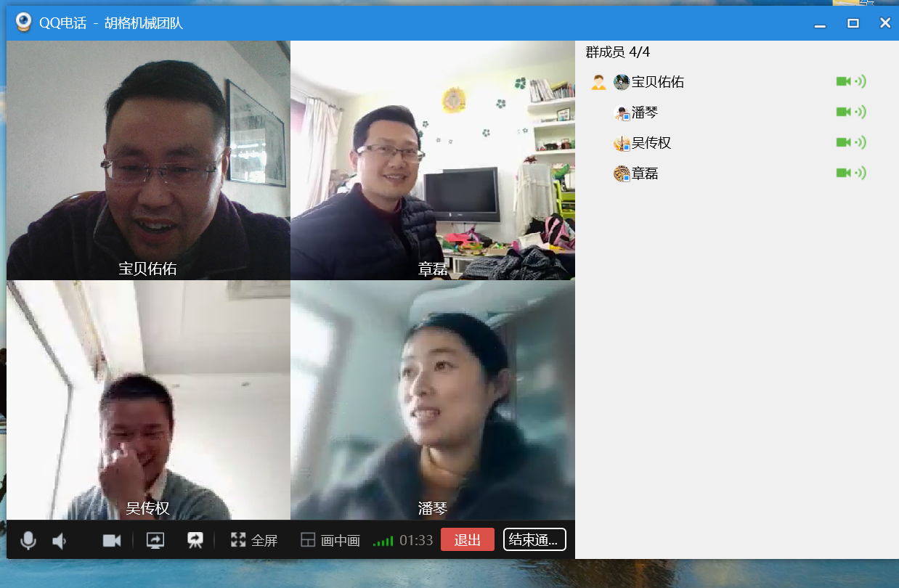899x588 pixels.
Task: Click 章磊's avatar in the member list
Action: pos(621,173)
